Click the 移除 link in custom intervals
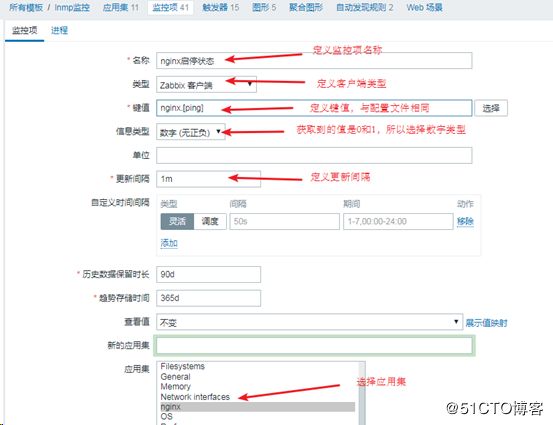Screen dimensions: 553x425 click(465, 221)
